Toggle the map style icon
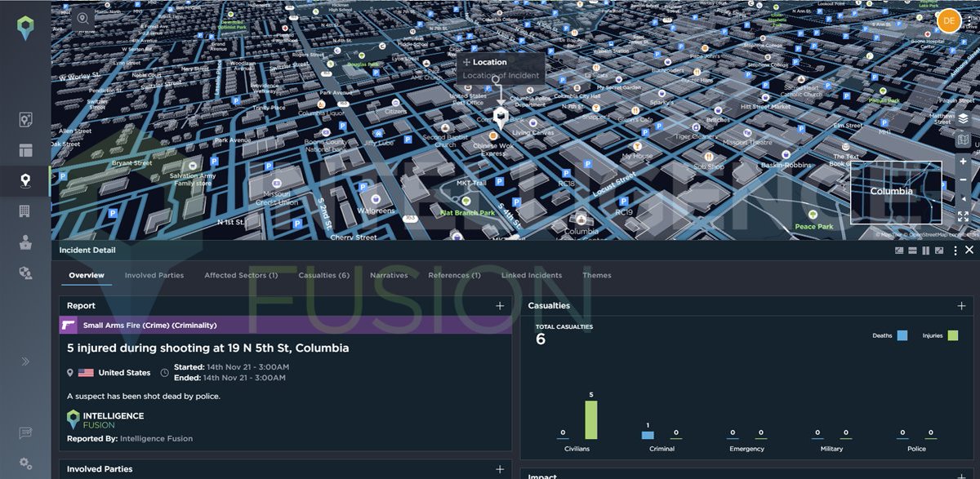This screenshot has height=479, width=980. point(964,140)
